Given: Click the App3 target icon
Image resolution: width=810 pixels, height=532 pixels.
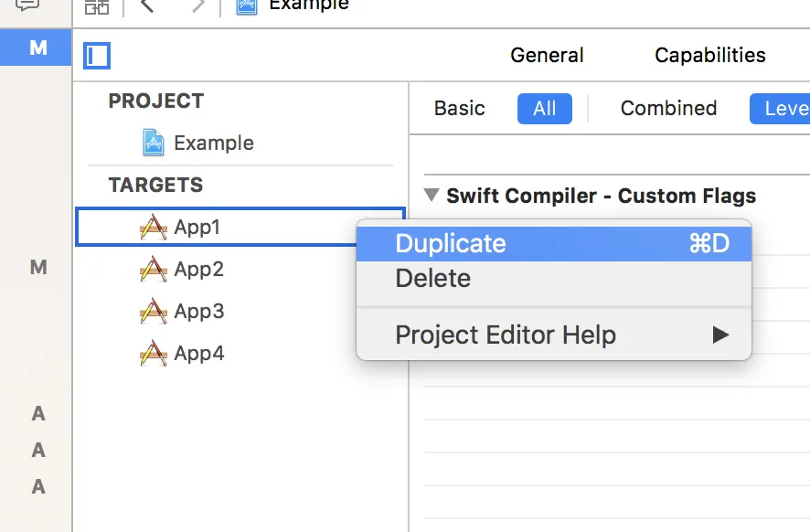Looking at the screenshot, I should [x=154, y=312].
